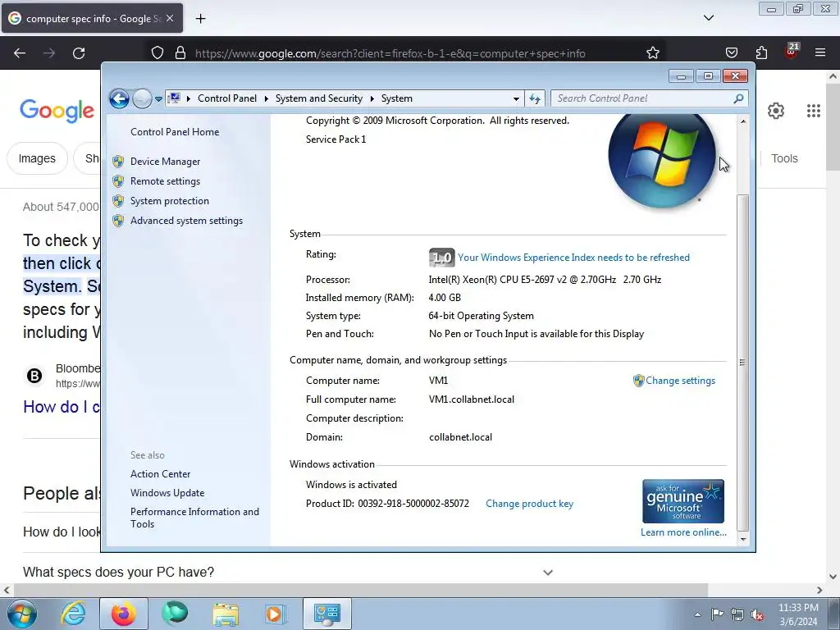
Task: Open the Firefox hamburger menu
Action: coord(820,53)
